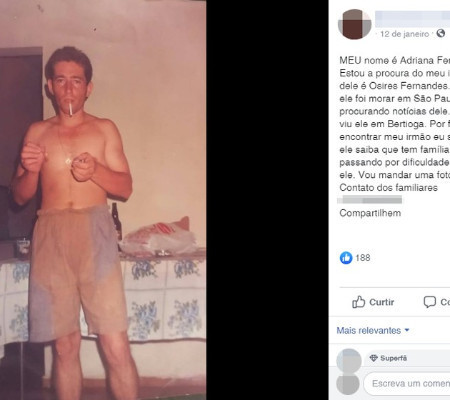This screenshot has height=400, width=450.
Task: Open the commenter's blurred avatar
Action: 349,361
